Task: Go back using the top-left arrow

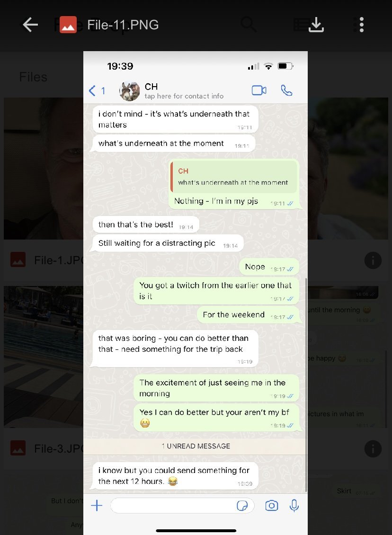Action: (30, 25)
